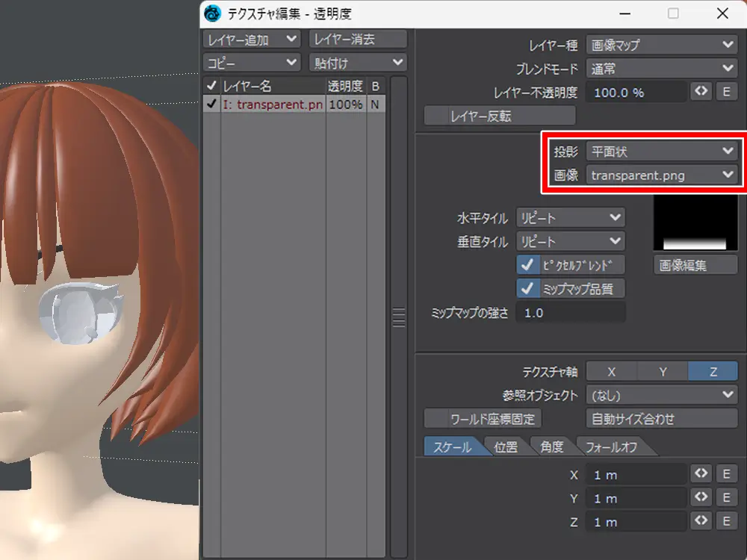Click the transparent.png image preview thumbnail
Screen dimensions: 747x560
(x=695, y=224)
